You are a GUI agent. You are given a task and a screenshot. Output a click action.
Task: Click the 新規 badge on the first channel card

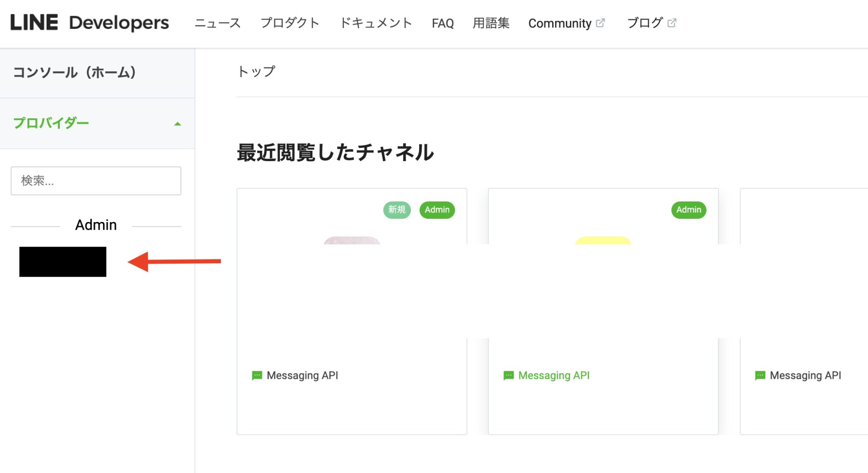[x=397, y=209]
